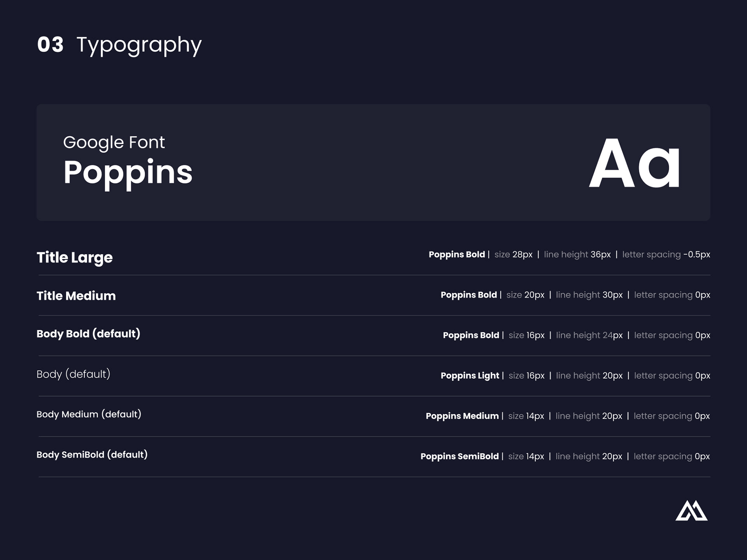
Task: Select the Title Large sample text
Action: [x=75, y=257]
